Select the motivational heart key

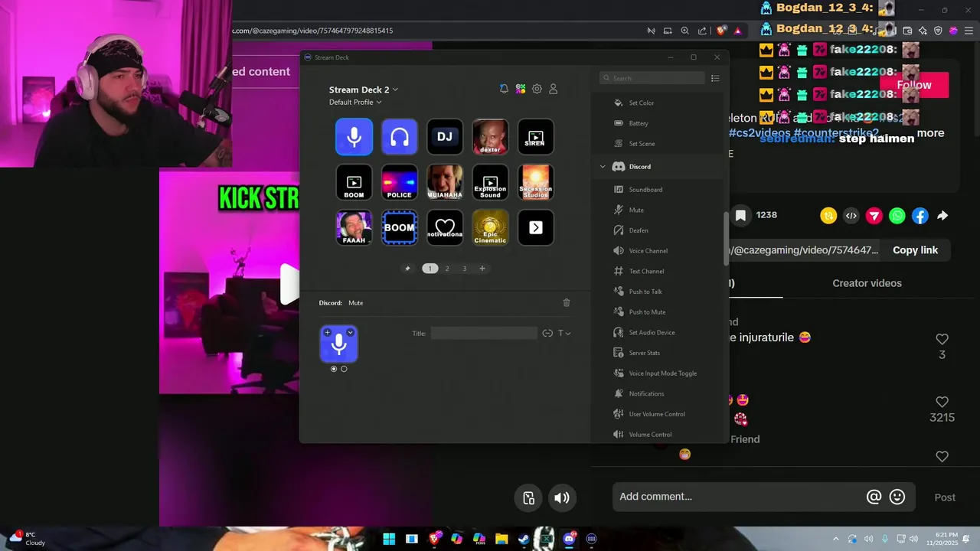point(445,227)
